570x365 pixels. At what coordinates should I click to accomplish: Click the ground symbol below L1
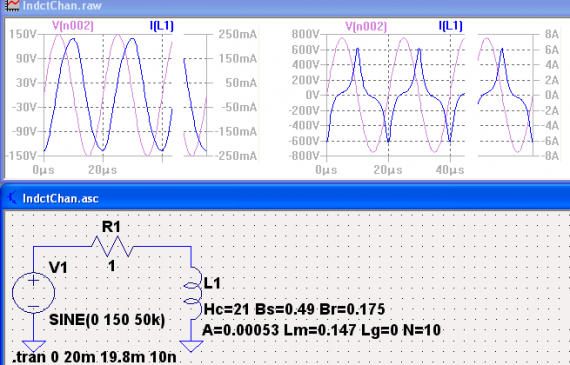(x=192, y=346)
